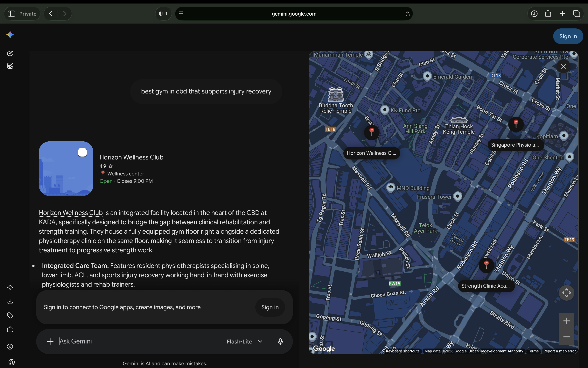Image resolution: width=588 pixels, height=368 pixels.
Task: Start a new chat with pencil icon
Action: [x=10, y=53]
